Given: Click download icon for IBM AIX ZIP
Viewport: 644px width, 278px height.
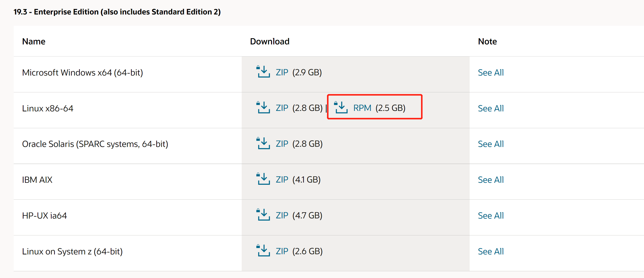Looking at the screenshot, I should point(263,179).
